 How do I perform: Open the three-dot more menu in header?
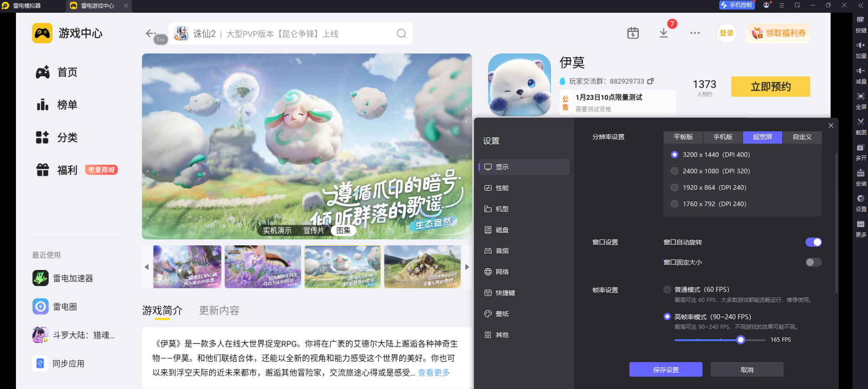pyautogui.click(x=695, y=33)
